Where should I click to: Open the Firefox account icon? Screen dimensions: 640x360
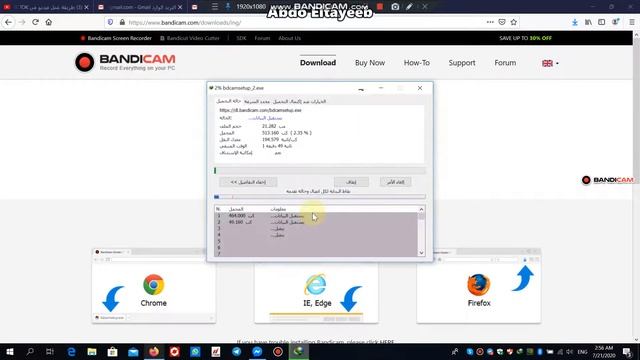(615, 22)
